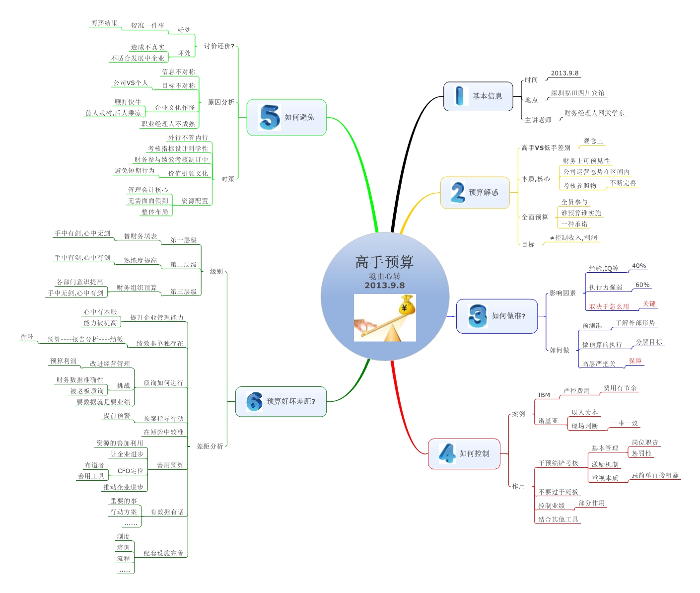Click the 主讲老师 subtopic

[x=538, y=120]
